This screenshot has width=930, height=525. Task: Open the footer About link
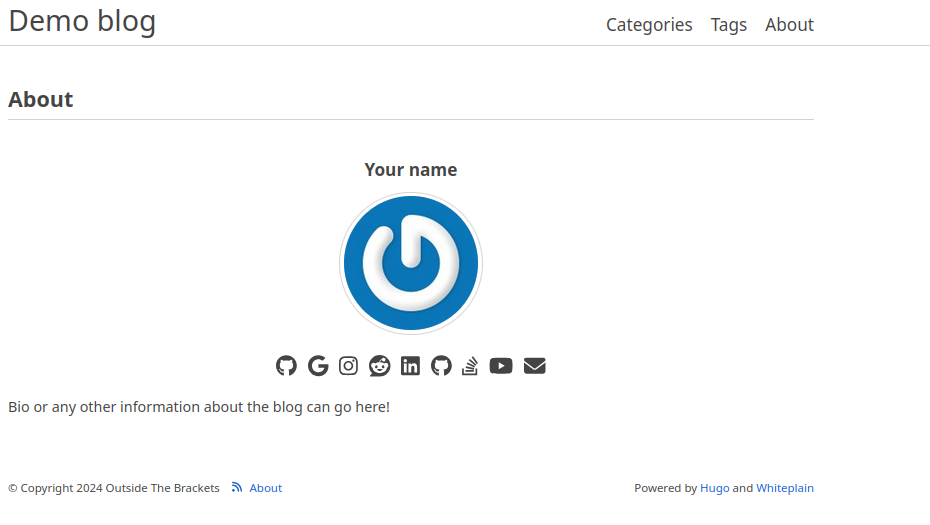[x=266, y=488]
